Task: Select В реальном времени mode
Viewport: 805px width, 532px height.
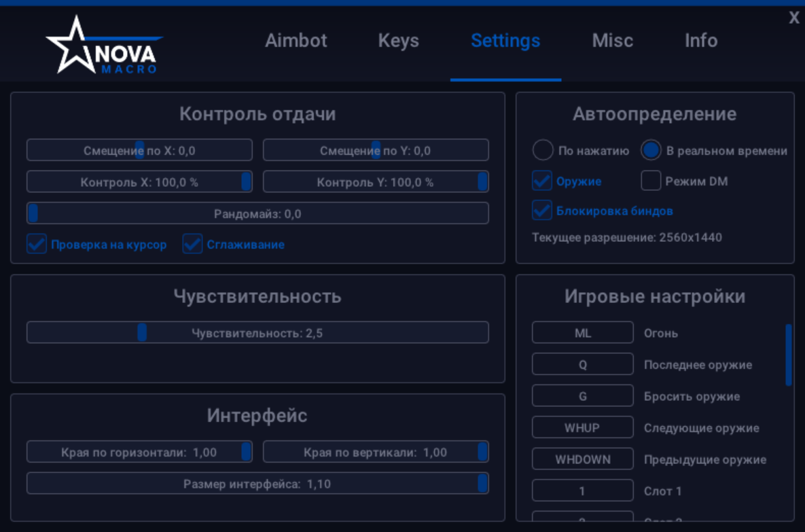Action: point(650,150)
